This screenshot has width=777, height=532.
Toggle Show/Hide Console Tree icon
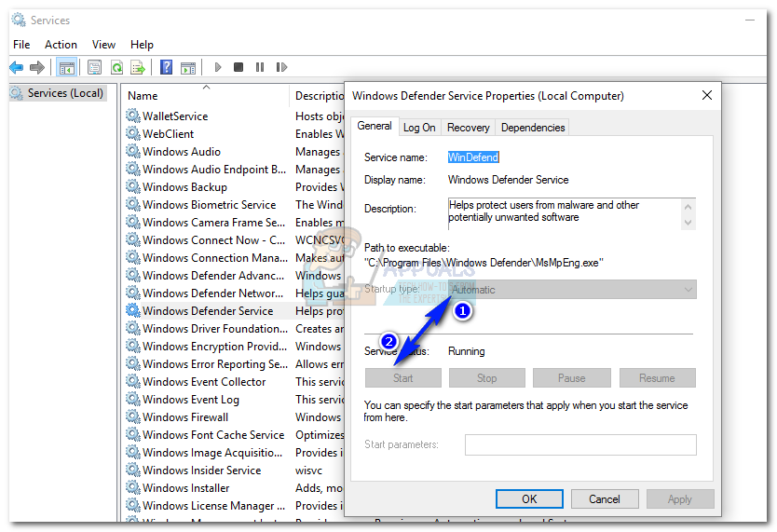tap(66, 67)
